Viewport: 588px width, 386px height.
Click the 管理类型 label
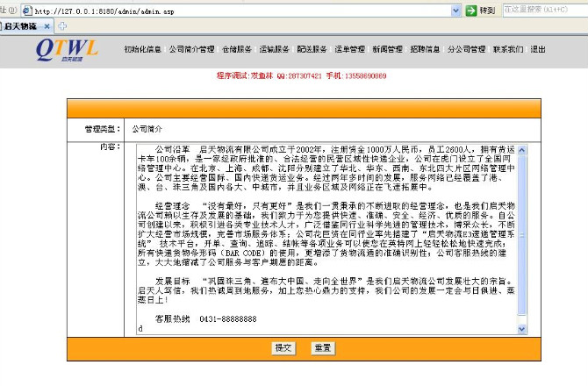coord(102,129)
